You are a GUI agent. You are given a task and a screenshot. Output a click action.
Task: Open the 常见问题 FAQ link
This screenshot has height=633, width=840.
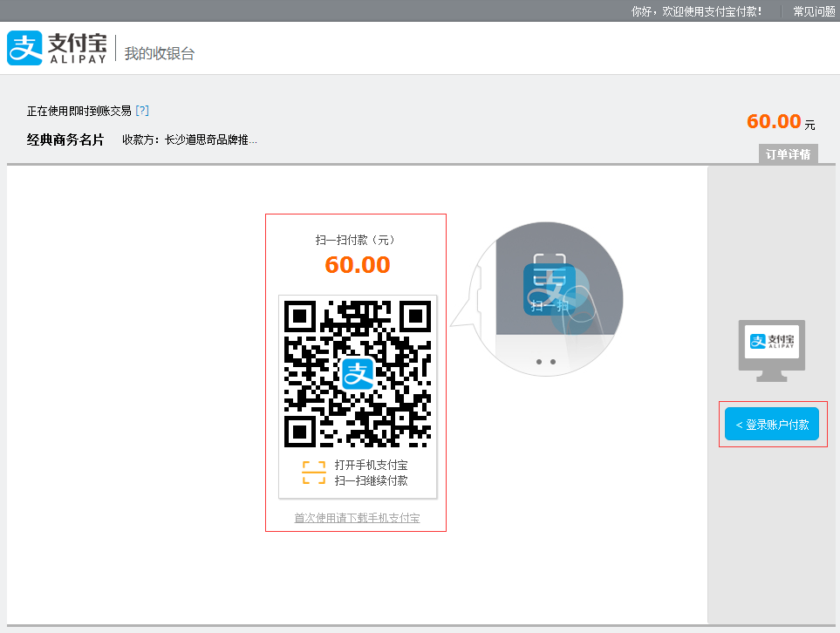[x=814, y=11]
